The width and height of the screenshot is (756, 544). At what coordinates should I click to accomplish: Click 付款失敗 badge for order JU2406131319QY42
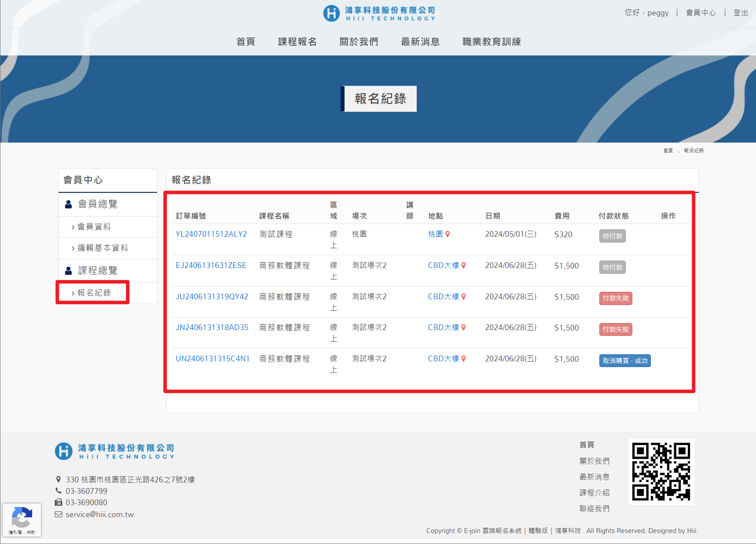[615, 298]
